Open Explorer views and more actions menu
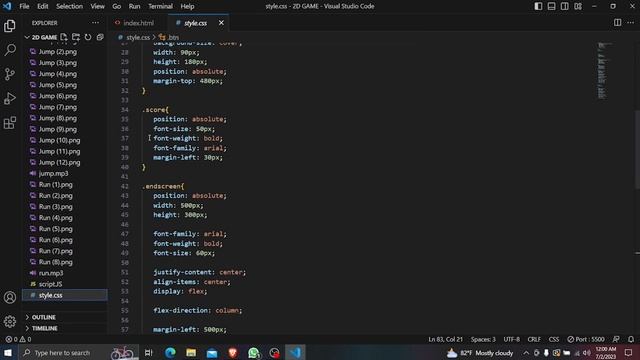 tap(95, 23)
